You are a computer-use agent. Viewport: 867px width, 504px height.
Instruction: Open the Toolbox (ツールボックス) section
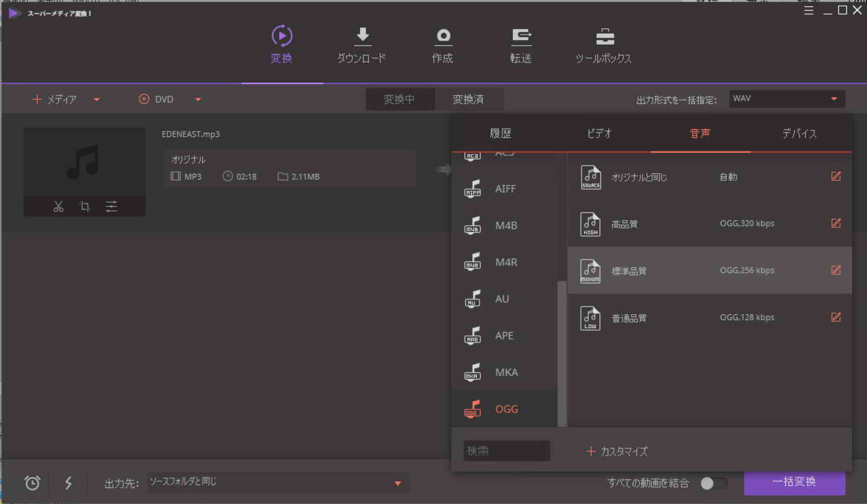coord(603,45)
